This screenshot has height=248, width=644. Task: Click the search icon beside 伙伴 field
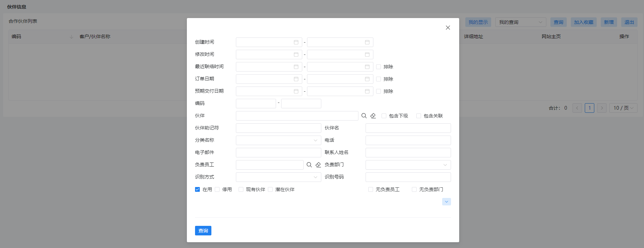click(x=364, y=116)
